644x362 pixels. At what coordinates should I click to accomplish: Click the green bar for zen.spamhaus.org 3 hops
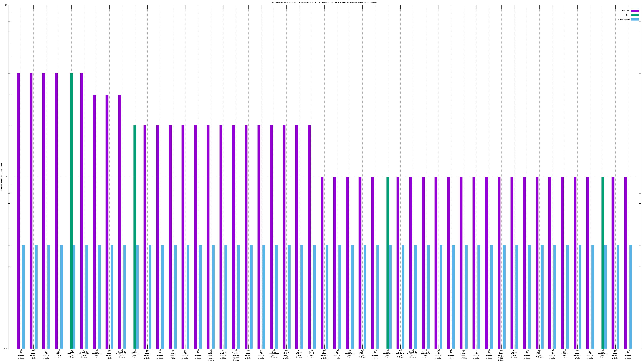(x=388, y=262)
